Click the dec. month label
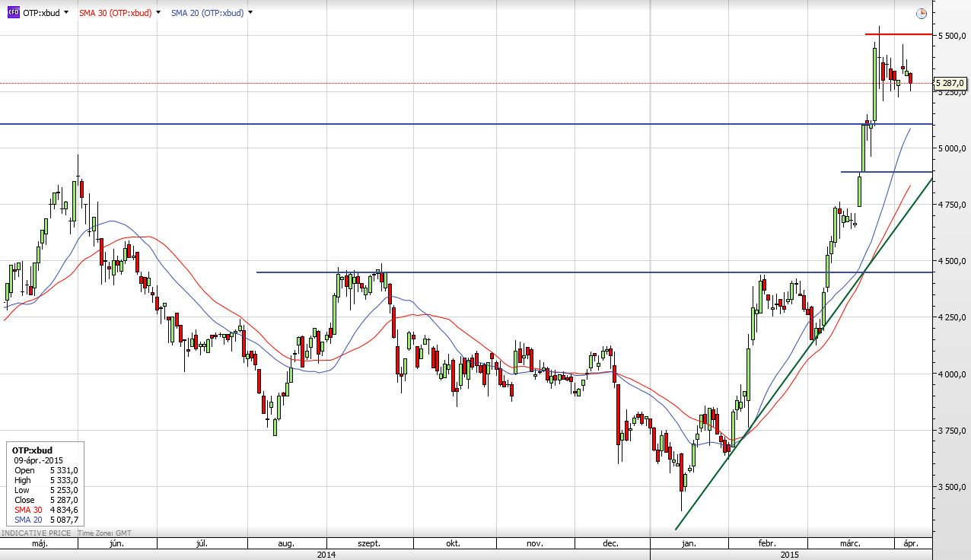 [x=610, y=543]
